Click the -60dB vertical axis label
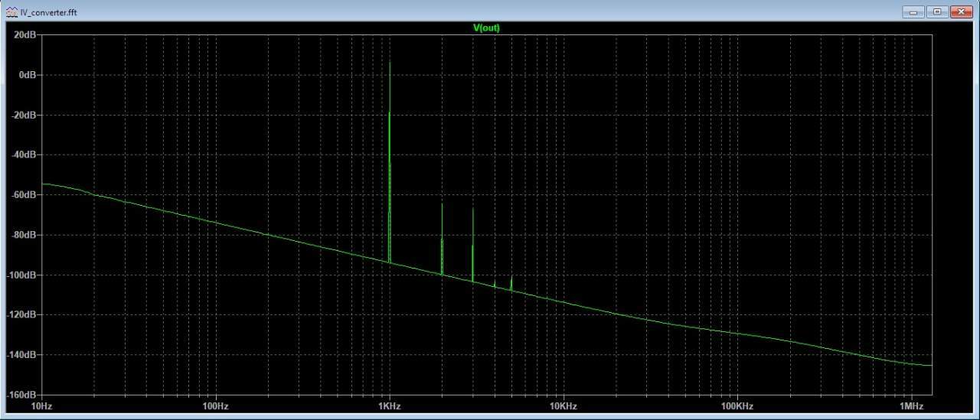This screenshot has width=980, height=420. [x=24, y=195]
